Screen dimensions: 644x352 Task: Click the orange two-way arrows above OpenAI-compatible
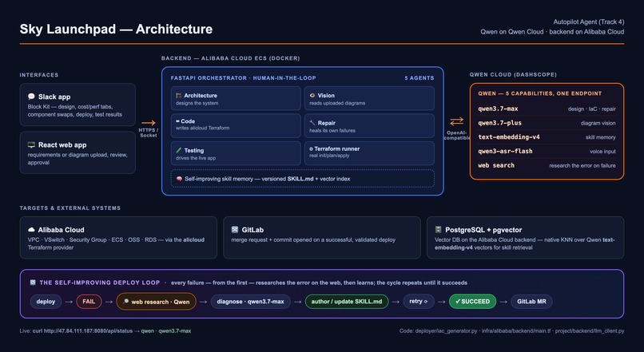[x=456, y=121]
